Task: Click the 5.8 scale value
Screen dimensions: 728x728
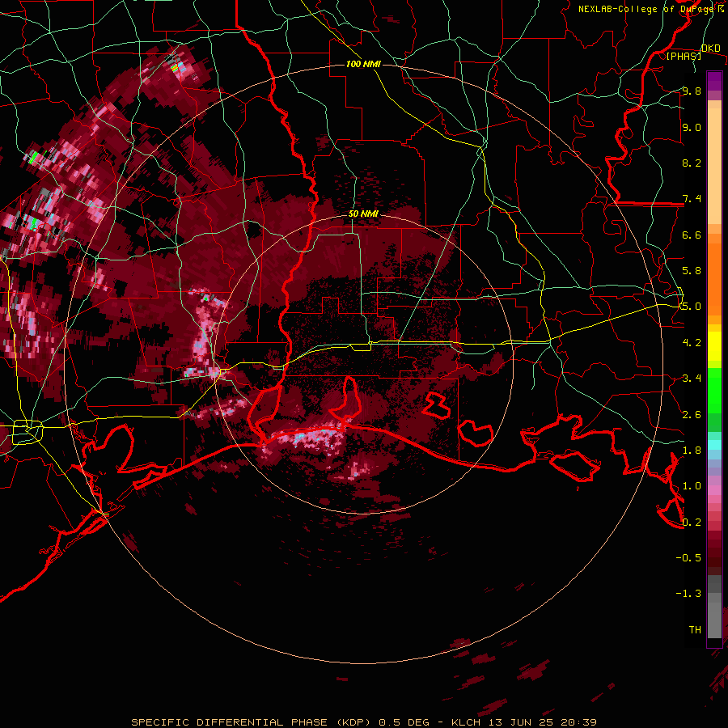Action: (692, 271)
